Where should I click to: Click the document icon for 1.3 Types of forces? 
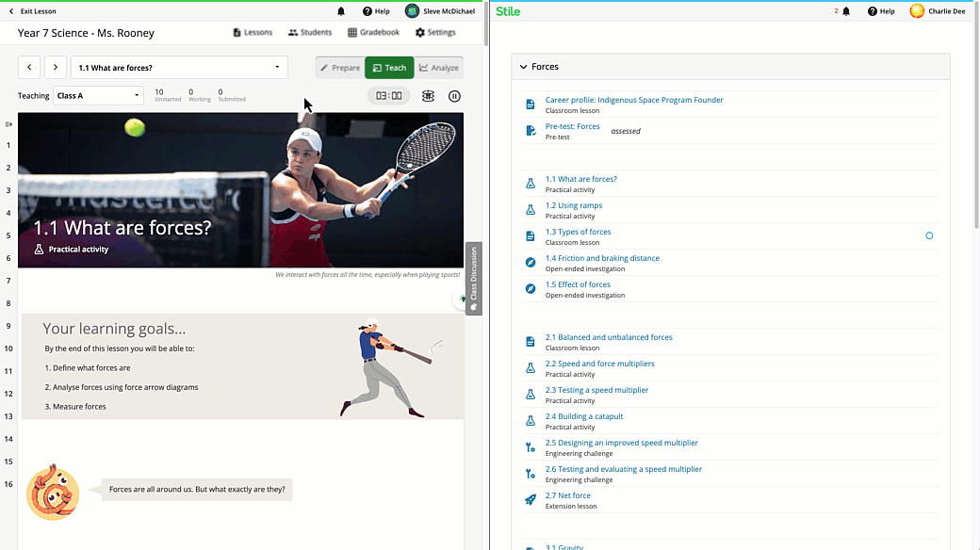pos(530,236)
